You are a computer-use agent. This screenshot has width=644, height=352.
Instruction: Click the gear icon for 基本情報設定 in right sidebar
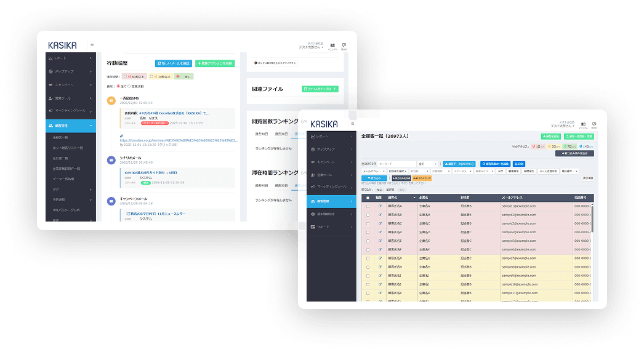(313, 213)
